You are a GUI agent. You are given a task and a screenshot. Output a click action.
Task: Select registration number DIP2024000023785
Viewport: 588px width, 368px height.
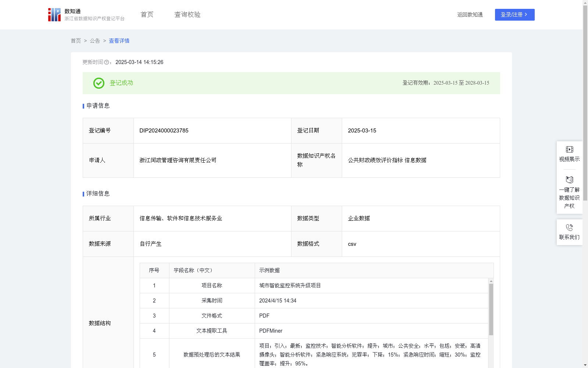164,131
